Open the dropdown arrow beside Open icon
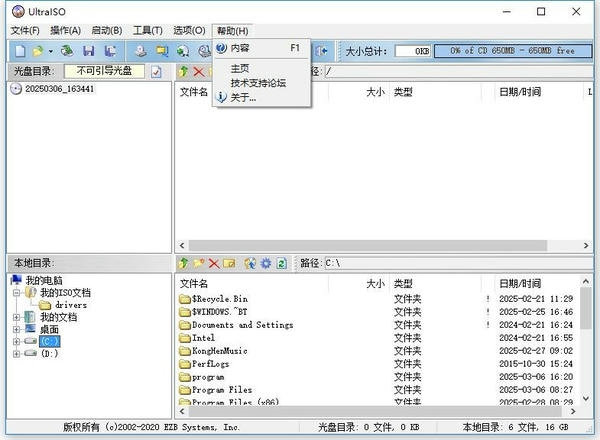 (x=51, y=51)
